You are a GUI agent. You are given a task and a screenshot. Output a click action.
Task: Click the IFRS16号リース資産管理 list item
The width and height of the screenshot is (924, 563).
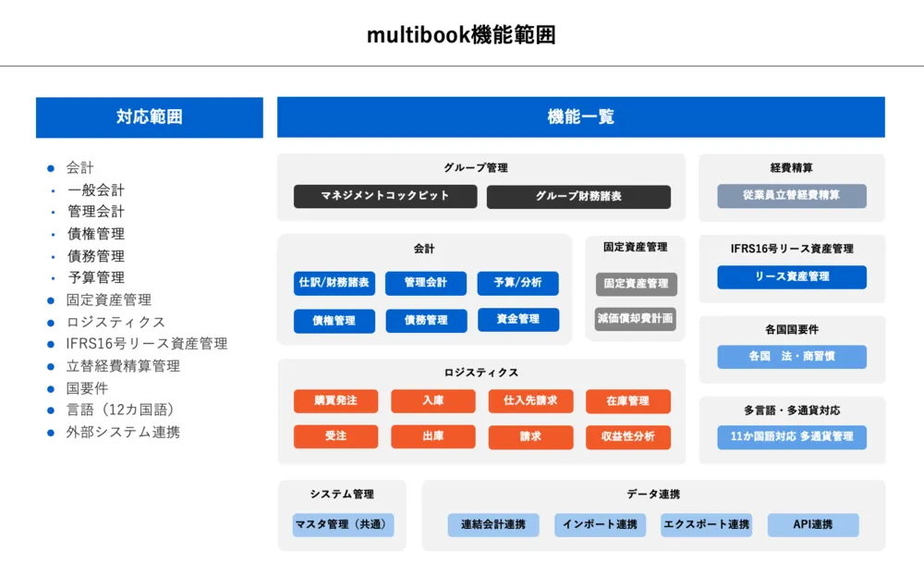(x=146, y=344)
